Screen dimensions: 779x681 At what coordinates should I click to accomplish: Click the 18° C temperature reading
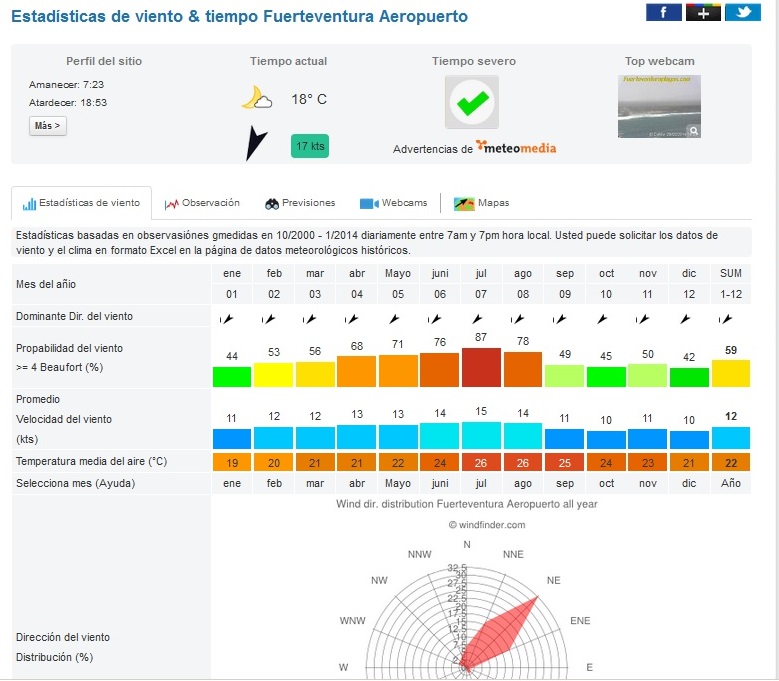(x=309, y=99)
